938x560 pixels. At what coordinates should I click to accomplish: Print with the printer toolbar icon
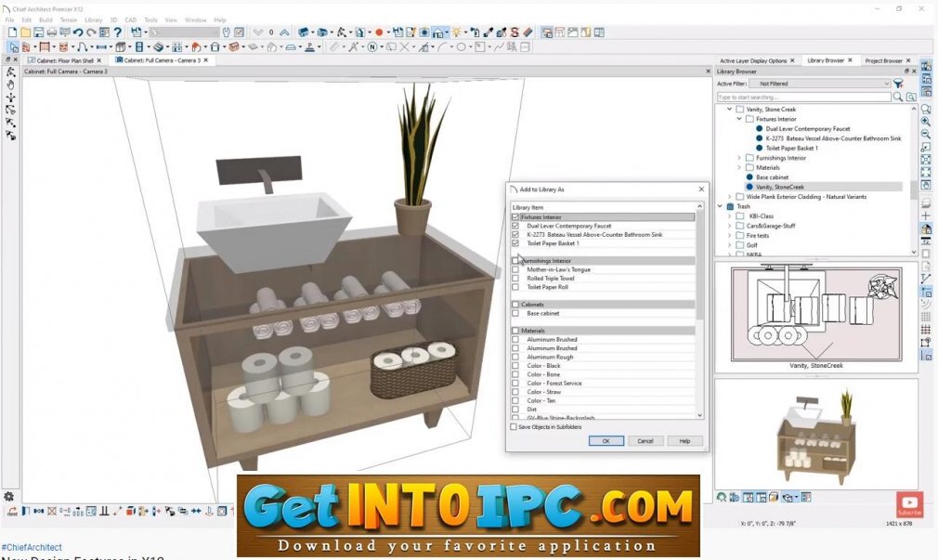tap(51, 33)
